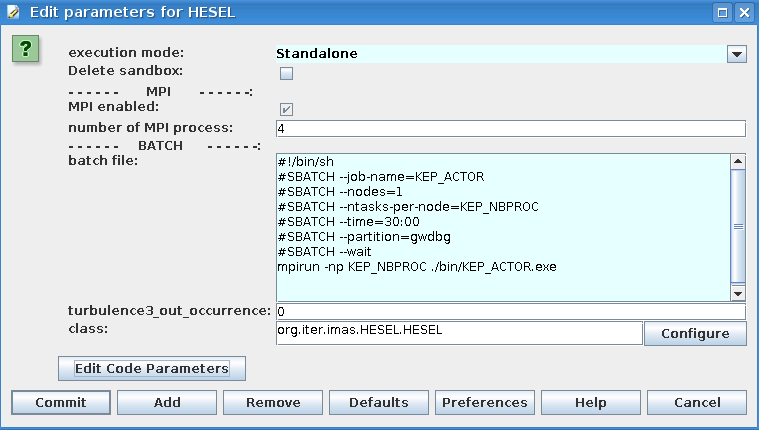The image size is (759, 430).
Task: Open Edit Code Parameters
Action: (152, 369)
